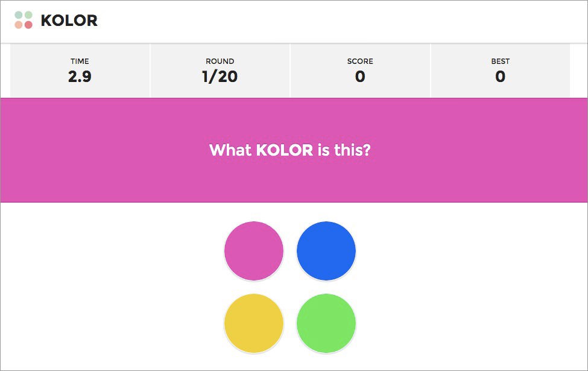Click the "What KOLOR is this?" text
The image size is (588, 371).
(x=290, y=150)
